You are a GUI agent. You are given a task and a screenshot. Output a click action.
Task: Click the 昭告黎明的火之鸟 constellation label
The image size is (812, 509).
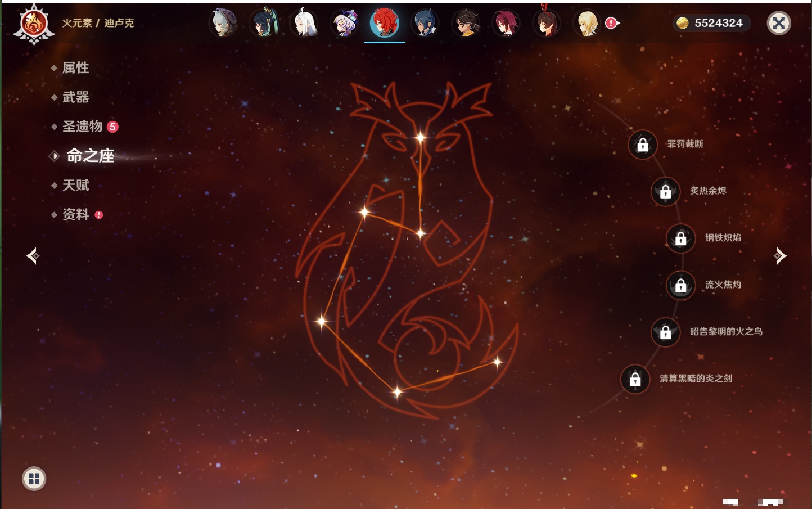[x=726, y=331]
